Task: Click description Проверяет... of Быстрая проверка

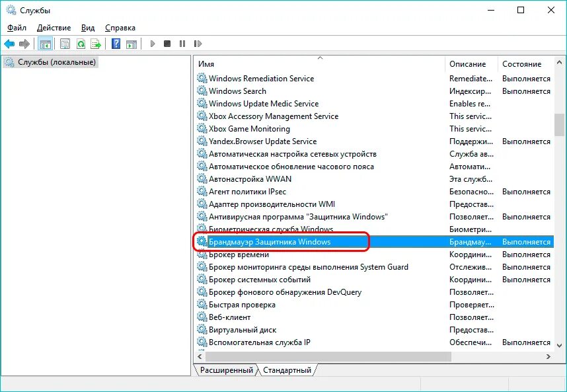Action: pos(472,305)
